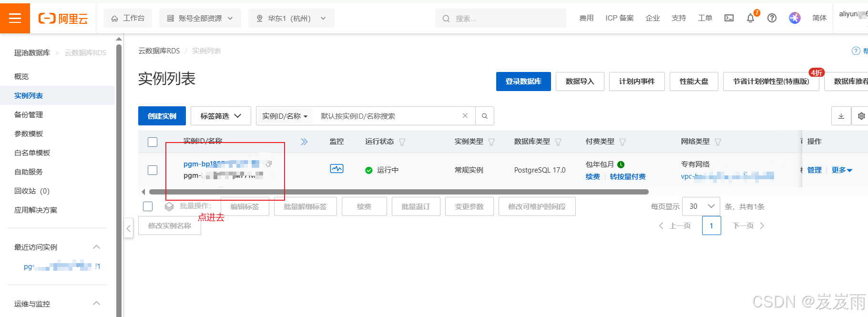Screen dimensions: 868x317
Task: Open 性能大盘
Action: 694,82
